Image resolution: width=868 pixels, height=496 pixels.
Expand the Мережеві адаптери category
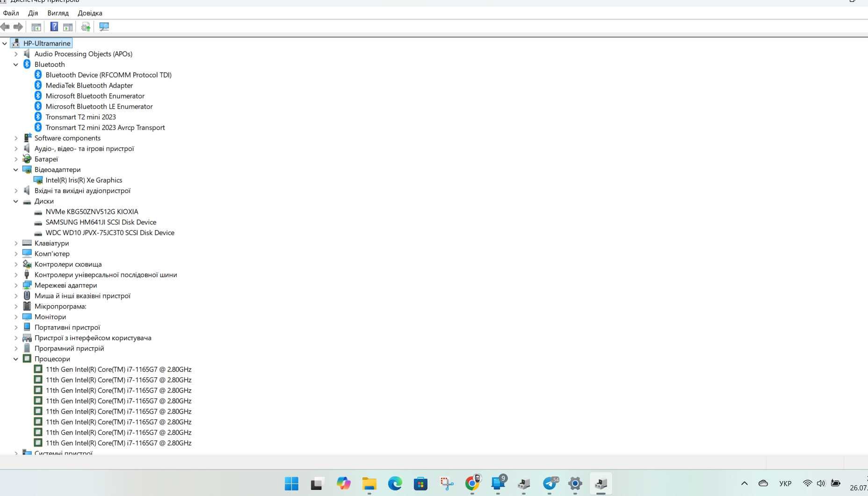tap(16, 286)
